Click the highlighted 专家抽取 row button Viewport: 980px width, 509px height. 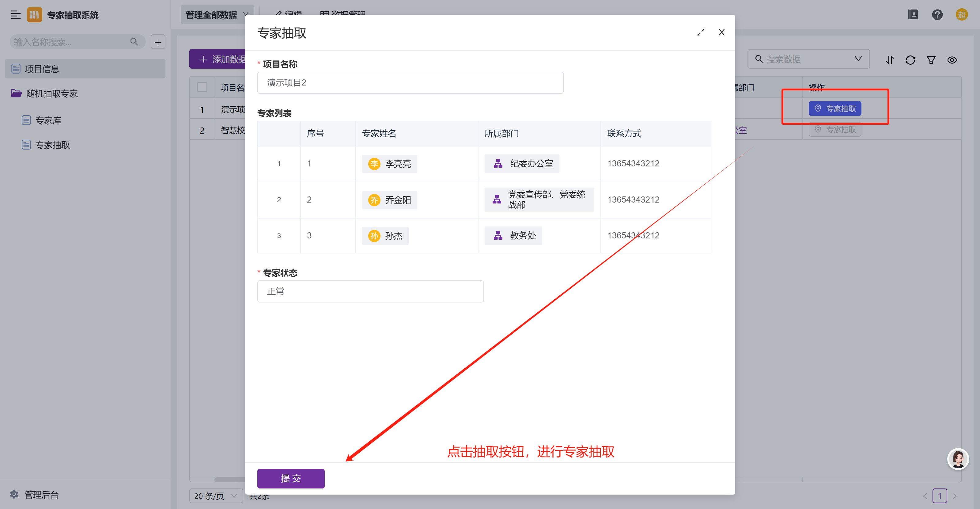click(x=835, y=109)
